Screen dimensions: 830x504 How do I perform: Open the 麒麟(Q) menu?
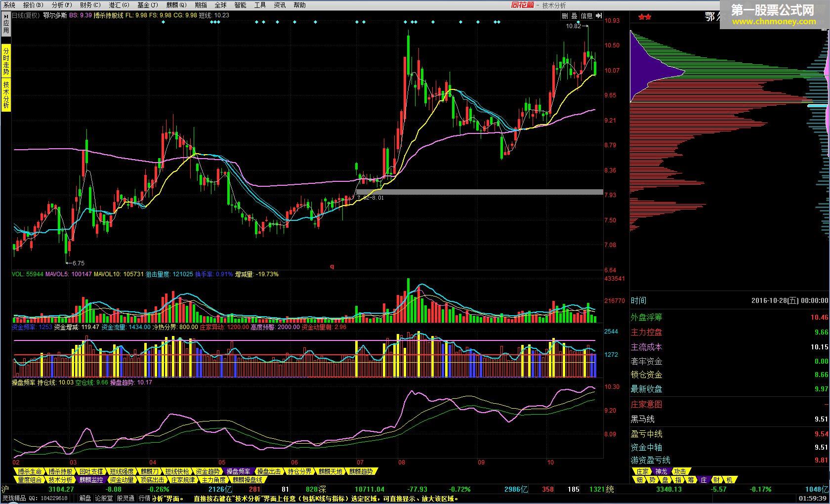pos(176,5)
